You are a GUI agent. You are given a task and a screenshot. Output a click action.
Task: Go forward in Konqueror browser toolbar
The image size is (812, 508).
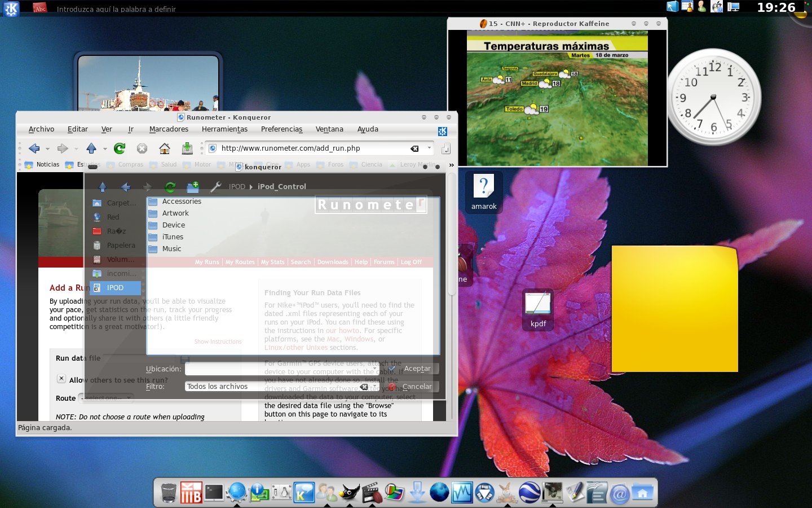[x=63, y=148]
